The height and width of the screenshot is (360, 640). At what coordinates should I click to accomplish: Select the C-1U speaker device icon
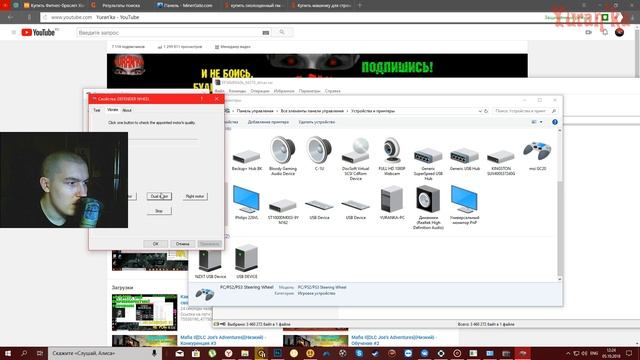click(319, 150)
